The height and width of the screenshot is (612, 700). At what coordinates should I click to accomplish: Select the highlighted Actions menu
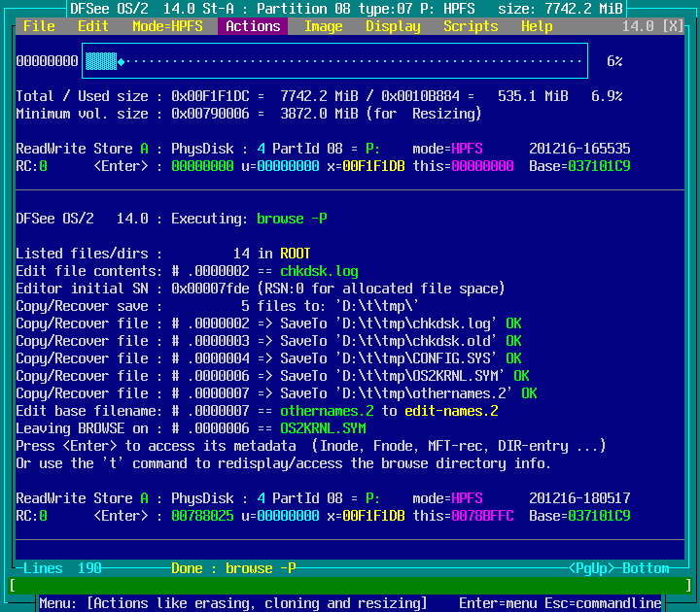(x=253, y=26)
